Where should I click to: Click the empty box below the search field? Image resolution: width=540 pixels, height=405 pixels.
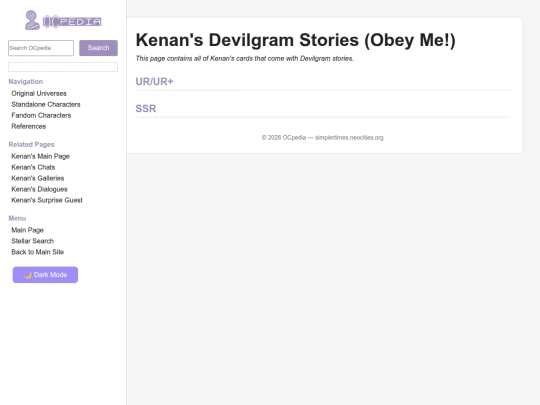pyautogui.click(x=63, y=67)
